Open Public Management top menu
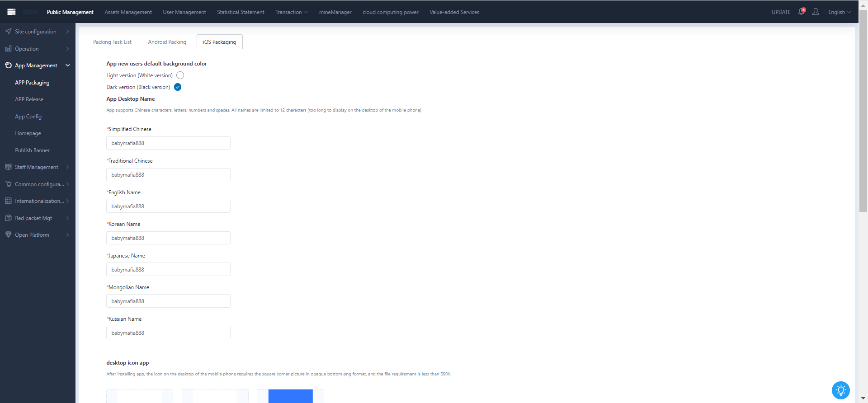 [70, 12]
